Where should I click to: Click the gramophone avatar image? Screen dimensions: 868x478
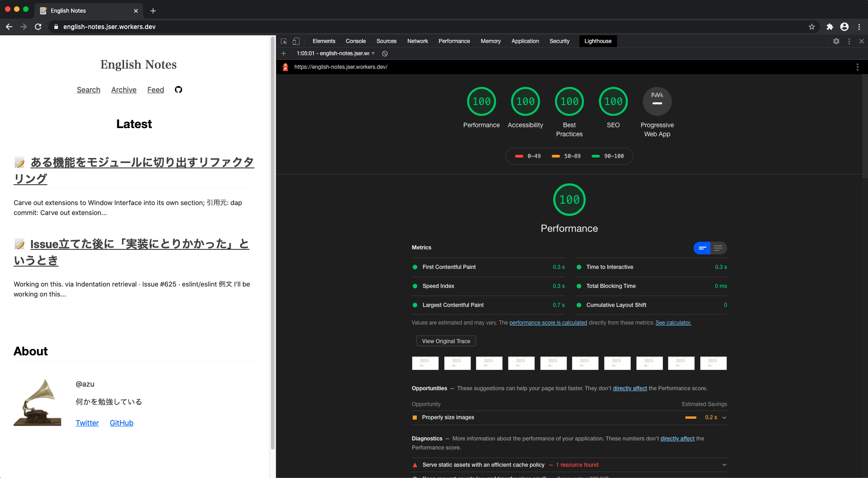click(x=37, y=402)
